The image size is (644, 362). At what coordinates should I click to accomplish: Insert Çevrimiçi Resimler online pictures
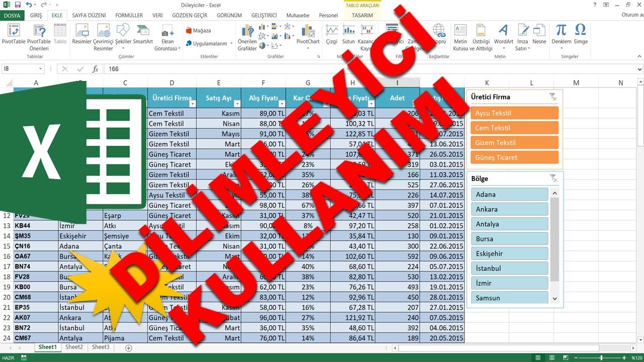(103, 37)
